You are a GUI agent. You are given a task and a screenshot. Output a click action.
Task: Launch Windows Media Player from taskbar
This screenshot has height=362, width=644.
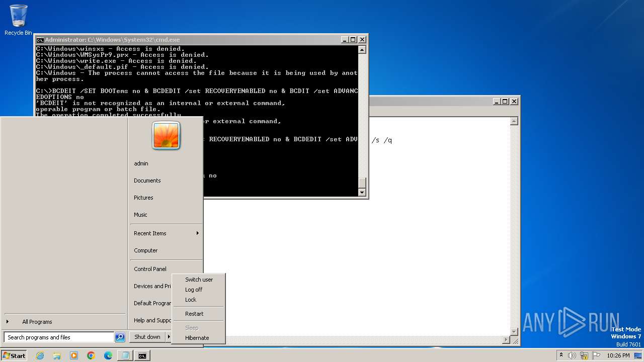coord(74,355)
